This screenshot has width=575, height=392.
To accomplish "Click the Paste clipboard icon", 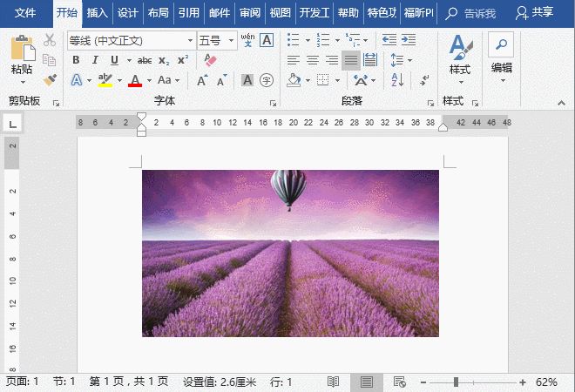I will (23, 48).
